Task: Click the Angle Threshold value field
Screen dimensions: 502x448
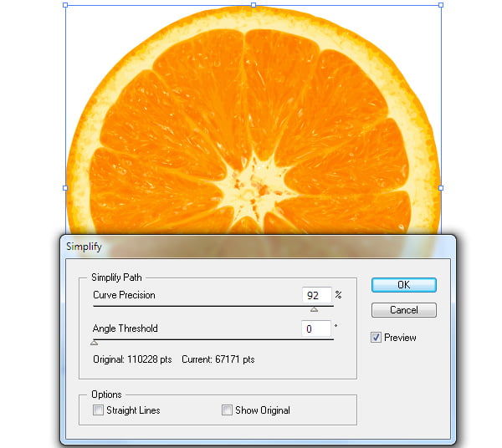Action: (316, 328)
